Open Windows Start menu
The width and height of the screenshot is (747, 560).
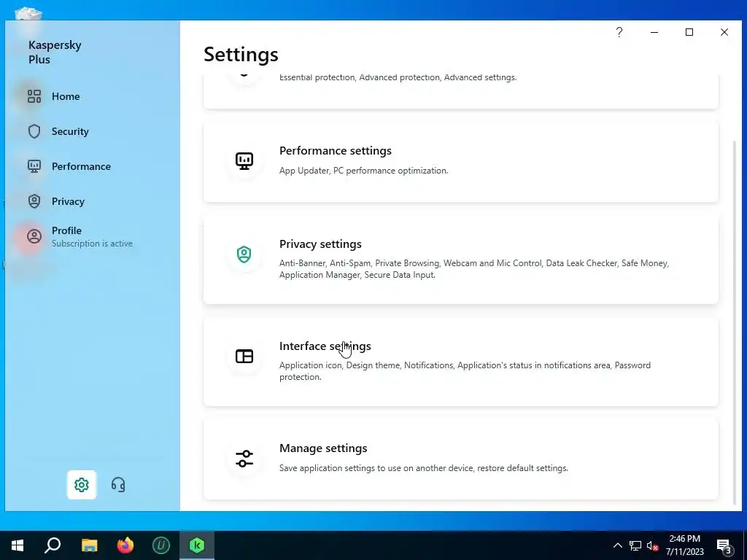click(18, 545)
